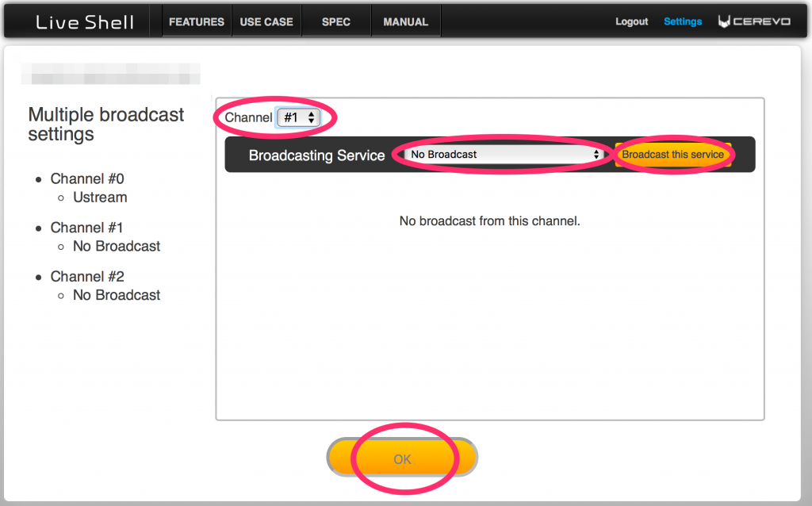Screen dimensions: 812x506
Task: Click No Broadcast under Channel #2
Action: coord(117,295)
